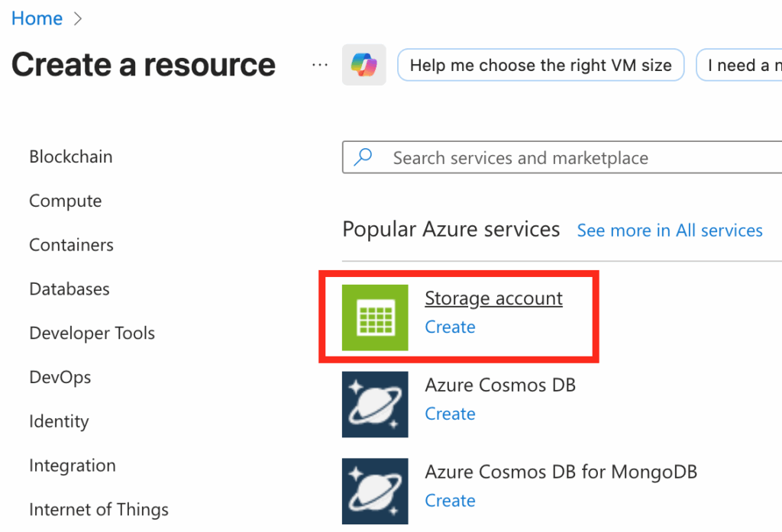Click Create under Azure Cosmos DB
This screenshot has width=782, height=532.
tap(450, 414)
